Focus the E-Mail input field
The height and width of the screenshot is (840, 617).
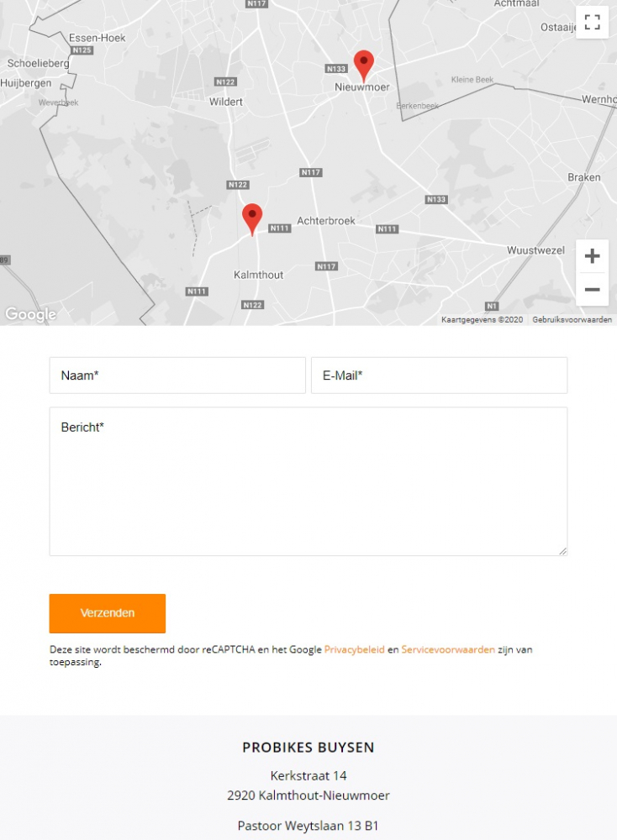pos(439,375)
